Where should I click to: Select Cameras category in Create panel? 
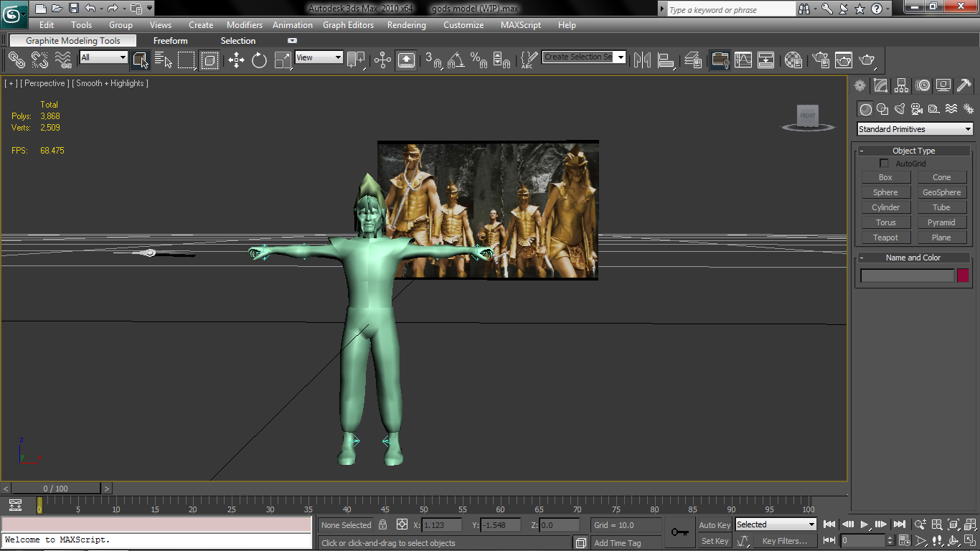point(917,109)
